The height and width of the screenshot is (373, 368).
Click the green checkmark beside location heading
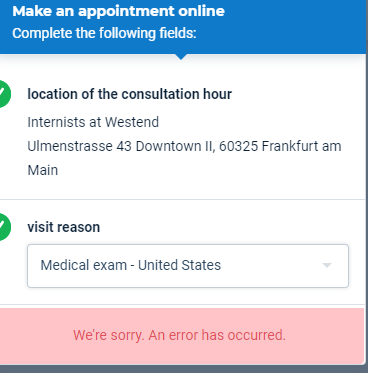4,94
